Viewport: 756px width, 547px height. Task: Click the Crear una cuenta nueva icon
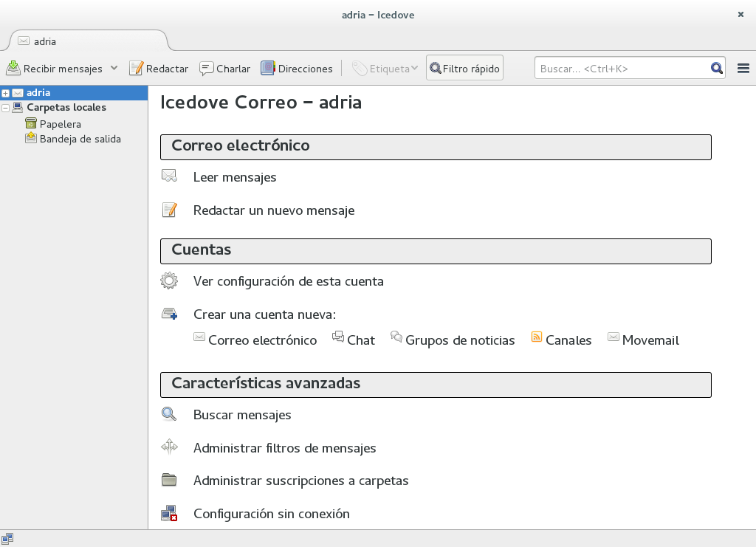169,314
